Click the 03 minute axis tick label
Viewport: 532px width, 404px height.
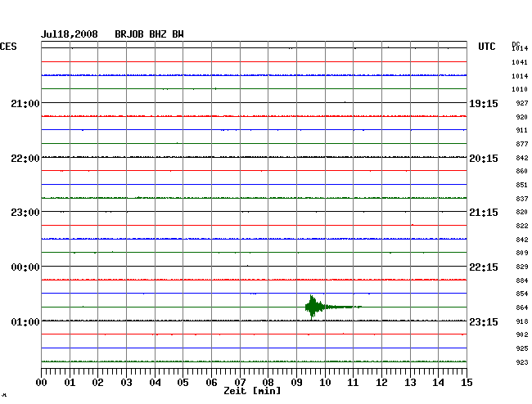(x=126, y=383)
